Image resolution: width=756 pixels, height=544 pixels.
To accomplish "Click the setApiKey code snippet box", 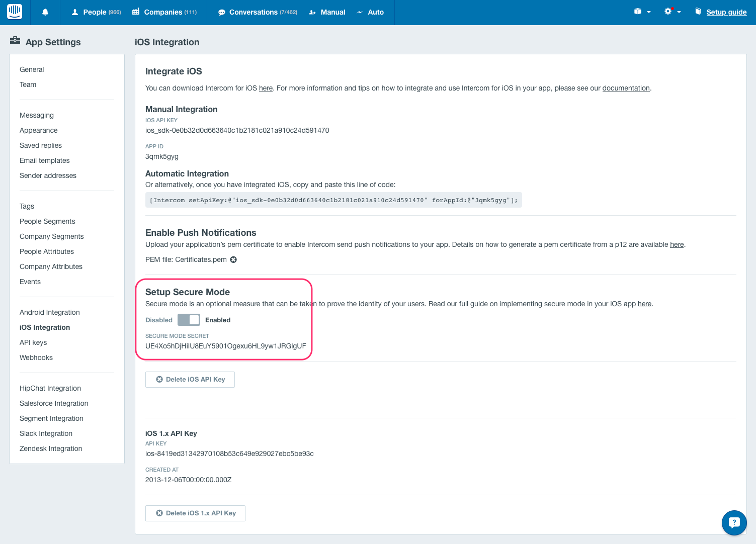I will click(333, 200).
